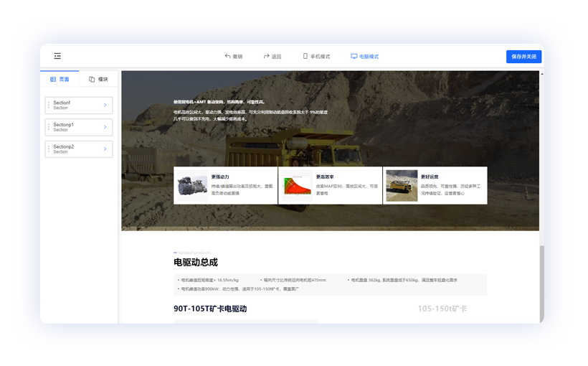Collapse the sidebar with the hamburger menu icon
Image resolution: width=588 pixels, height=366 pixels.
pos(57,56)
